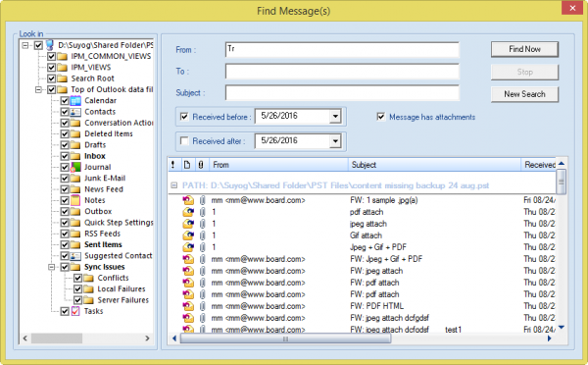
Task: Click Find Now button
Action: click(x=524, y=49)
